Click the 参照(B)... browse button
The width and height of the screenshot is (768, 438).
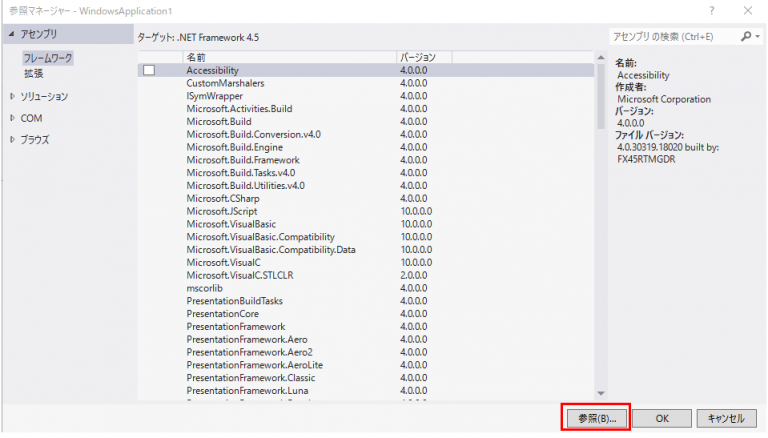pos(595,418)
